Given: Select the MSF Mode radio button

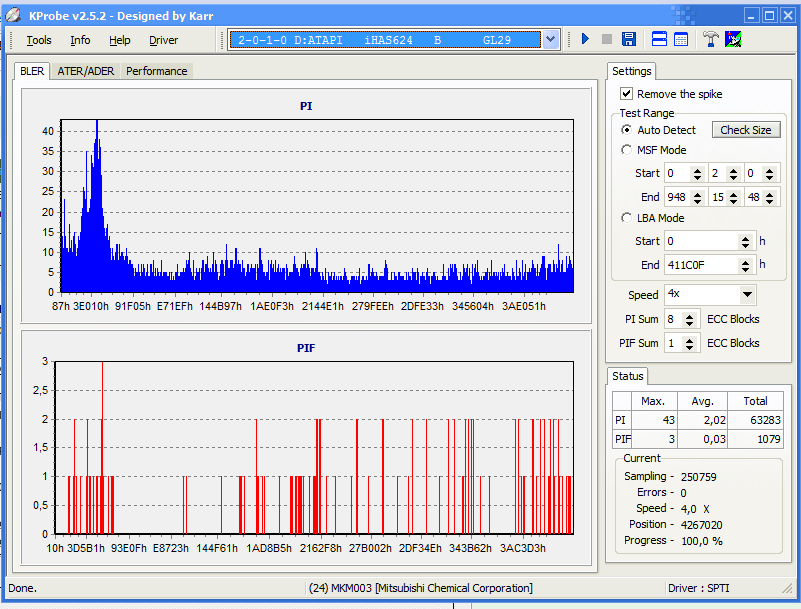Looking at the screenshot, I should 627,150.
